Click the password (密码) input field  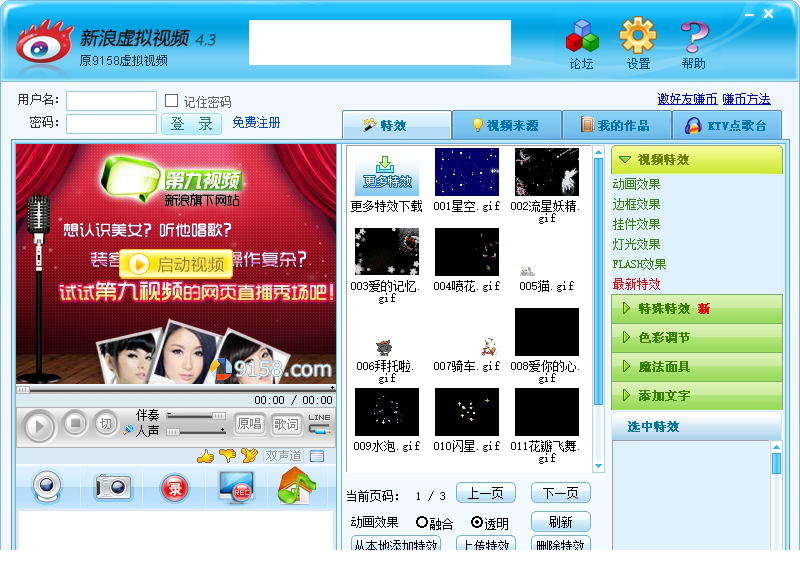coord(111,124)
